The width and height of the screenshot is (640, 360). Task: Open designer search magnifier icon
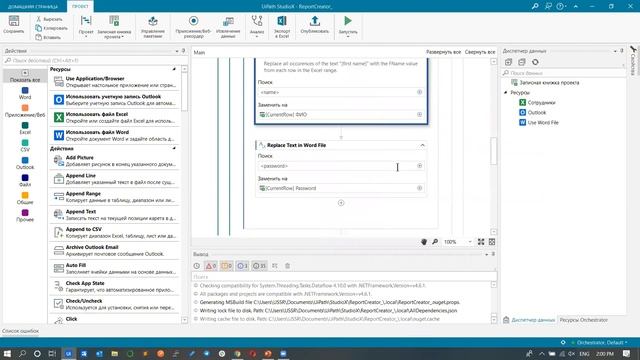pos(435,242)
